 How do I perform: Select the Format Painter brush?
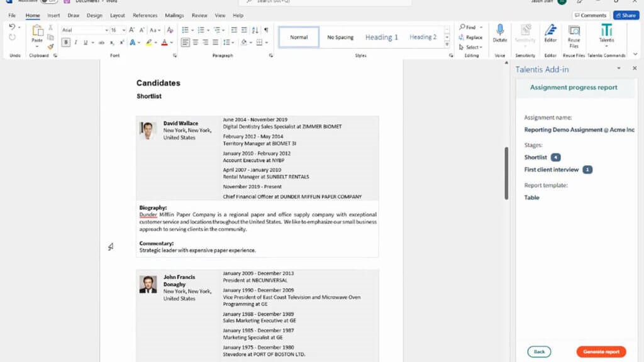pos(51,47)
